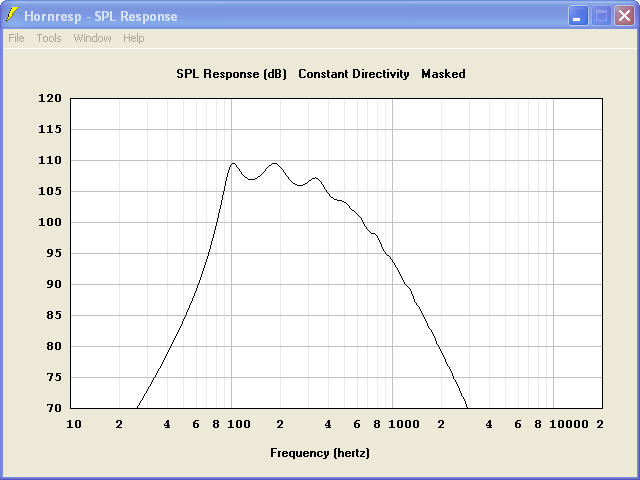Click the 120 dB axis value

point(50,98)
